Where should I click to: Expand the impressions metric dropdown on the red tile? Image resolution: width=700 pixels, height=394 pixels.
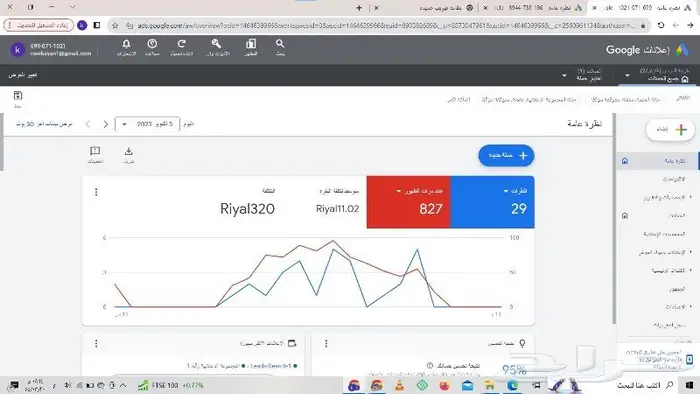399,191
